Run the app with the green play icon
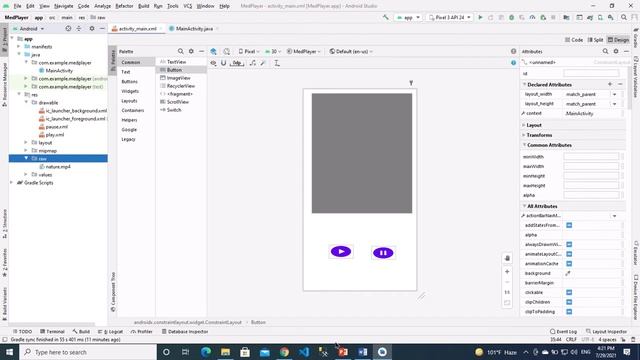 click(x=480, y=18)
